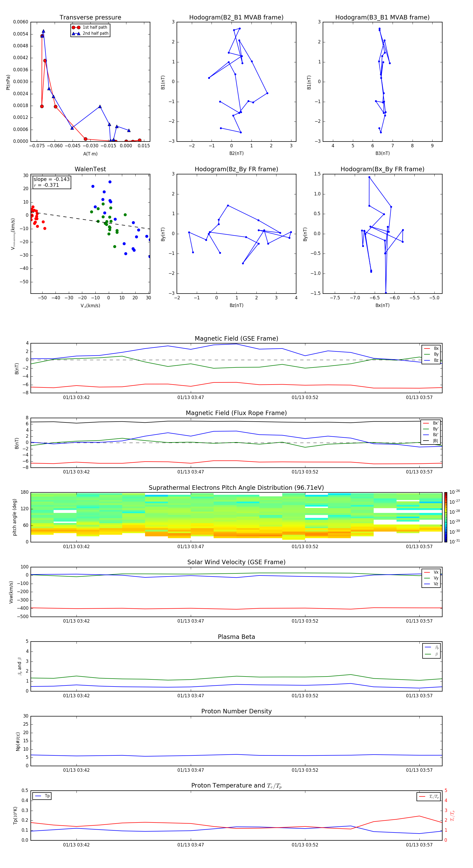The image size is (473, 868).
Task: Click the 'Np(#/cc)' y-axis label
Action: point(18,741)
